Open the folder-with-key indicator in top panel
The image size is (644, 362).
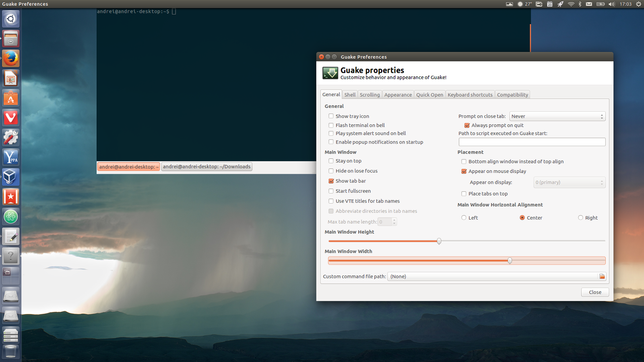[x=539, y=4]
